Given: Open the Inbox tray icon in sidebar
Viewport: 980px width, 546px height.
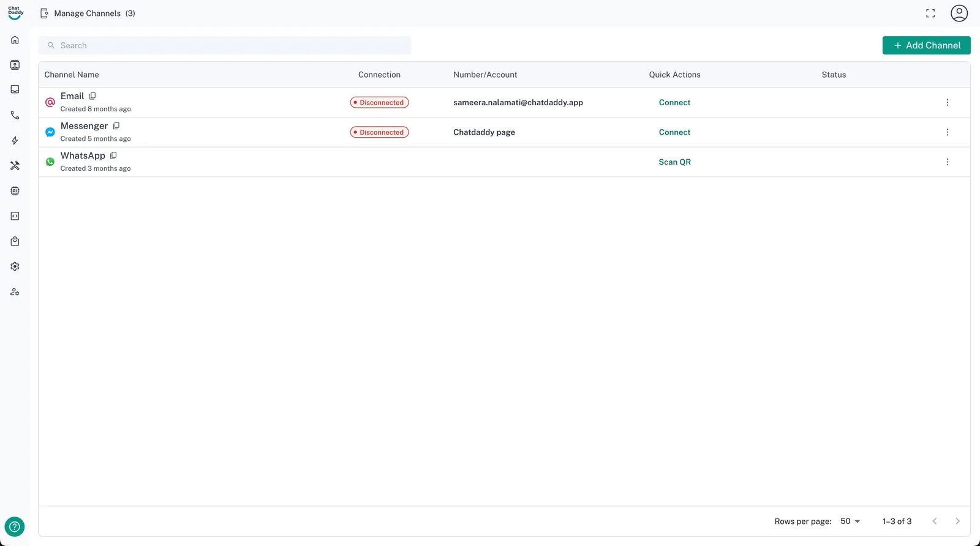Looking at the screenshot, I should pyautogui.click(x=15, y=89).
